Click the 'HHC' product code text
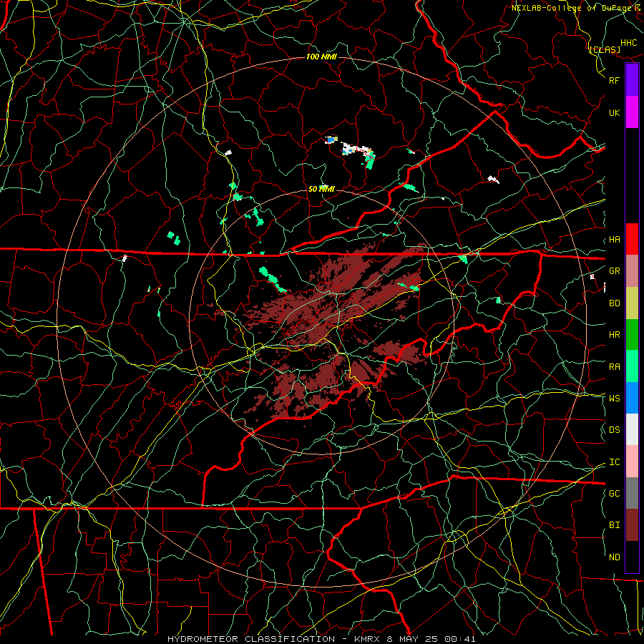Viewport: 644px width, 644px height. pos(629,43)
